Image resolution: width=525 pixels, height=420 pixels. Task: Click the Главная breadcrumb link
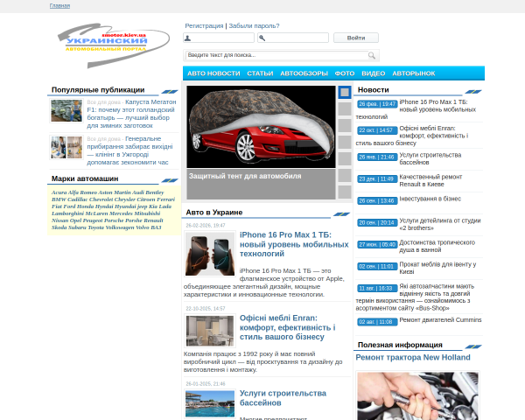(x=59, y=6)
